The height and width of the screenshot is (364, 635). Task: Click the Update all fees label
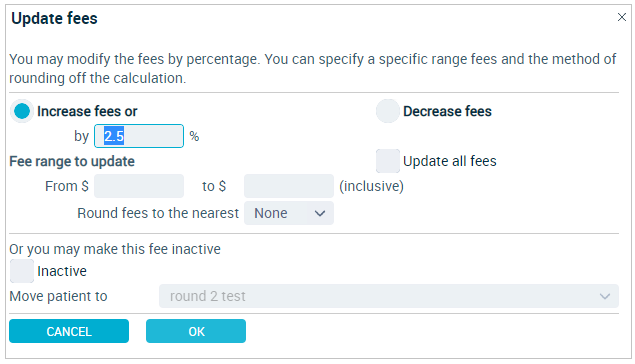pos(450,161)
